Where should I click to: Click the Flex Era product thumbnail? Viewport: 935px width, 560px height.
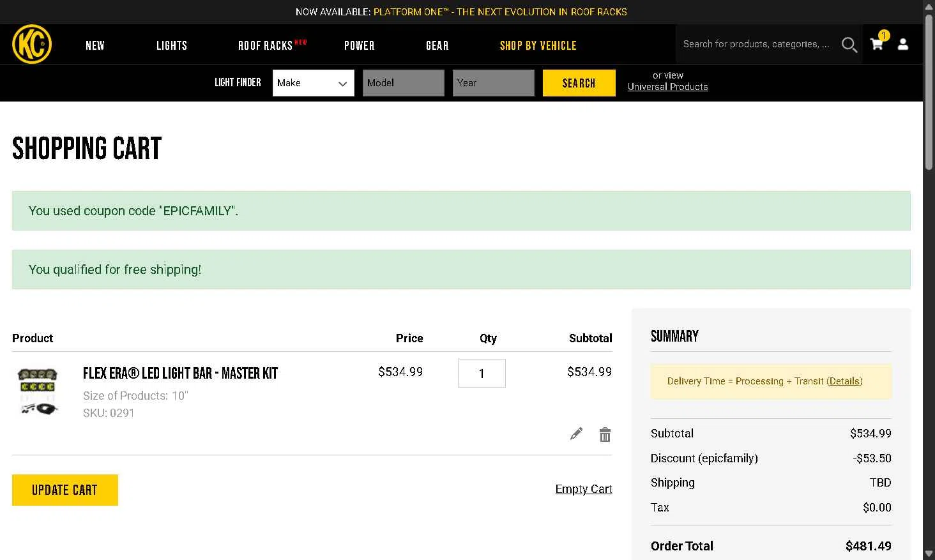point(38,391)
